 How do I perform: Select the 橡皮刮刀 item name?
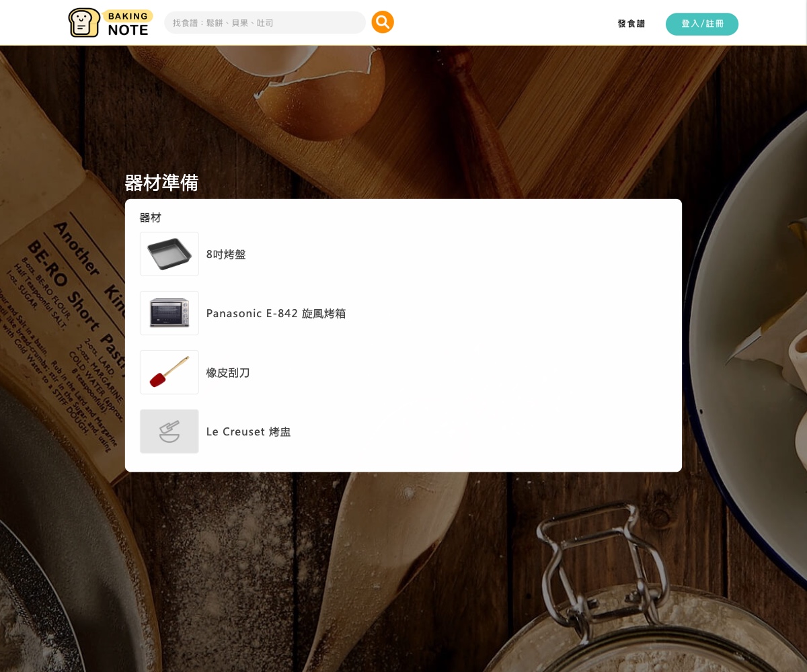228,373
